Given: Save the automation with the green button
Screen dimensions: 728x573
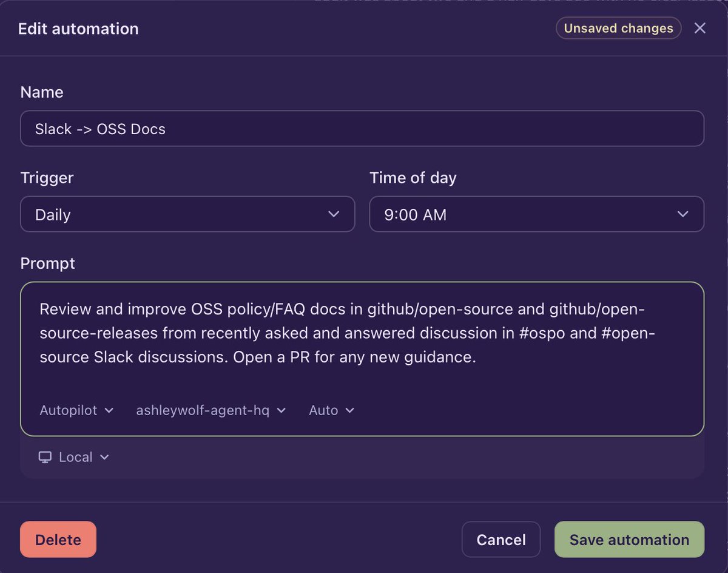Looking at the screenshot, I should (629, 540).
